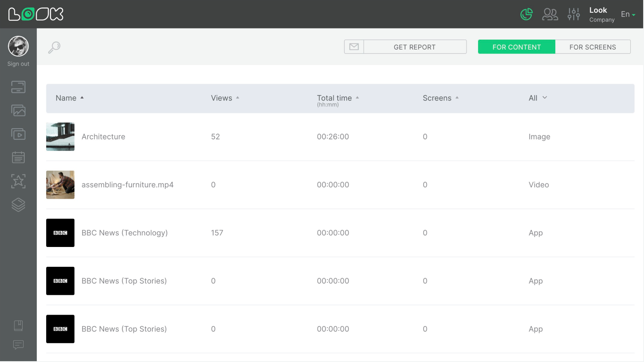644x362 pixels.
Task: Open the image content library icon
Action: pyautogui.click(x=18, y=110)
